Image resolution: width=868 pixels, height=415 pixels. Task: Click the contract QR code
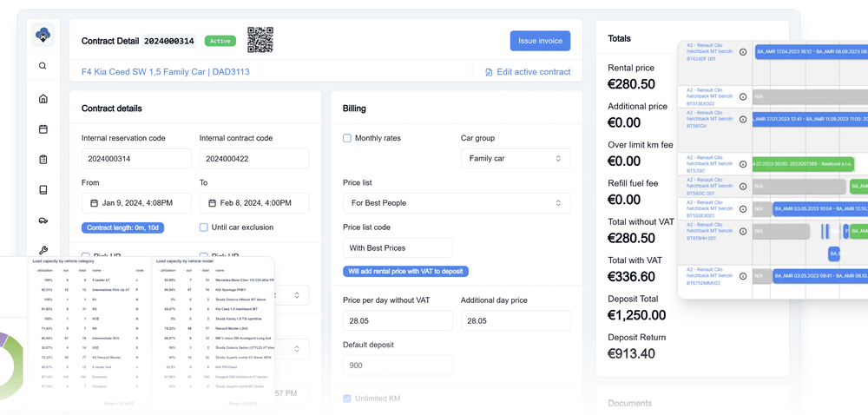(x=260, y=40)
